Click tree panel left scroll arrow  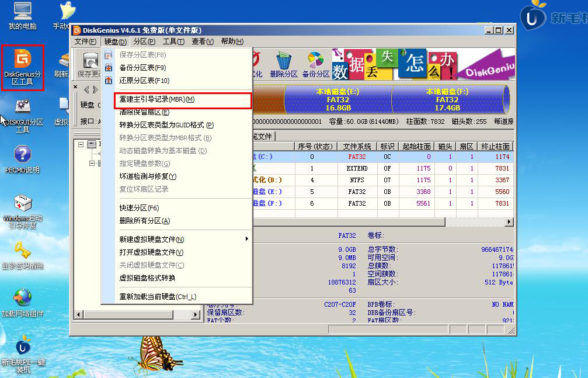[78, 314]
